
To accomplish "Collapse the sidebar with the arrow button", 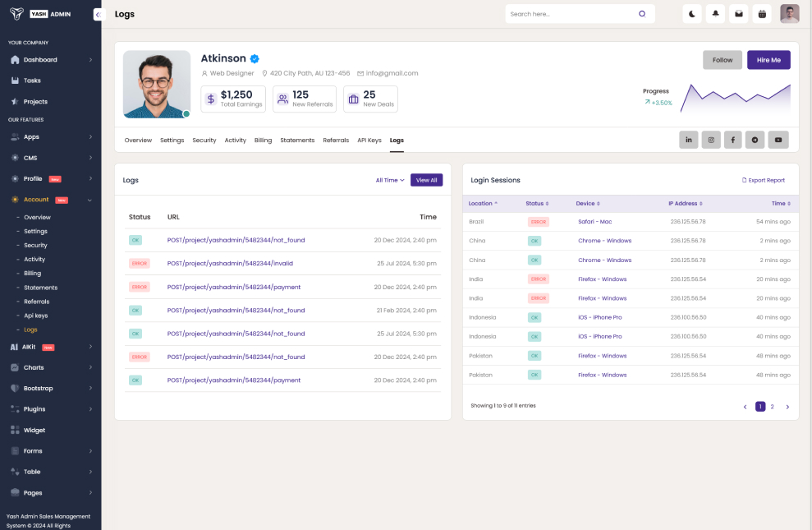I will [x=99, y=15].
